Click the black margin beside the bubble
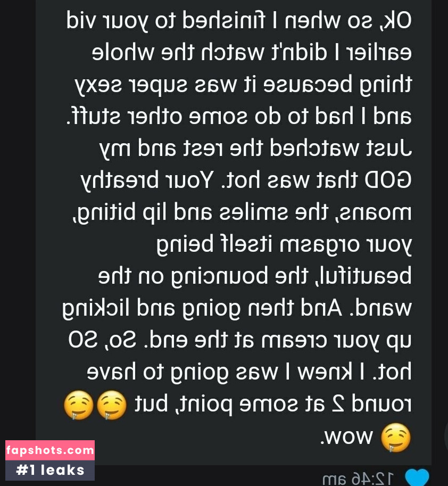The height and width of the screenshot is (486, 448). [x=18, y=217]
